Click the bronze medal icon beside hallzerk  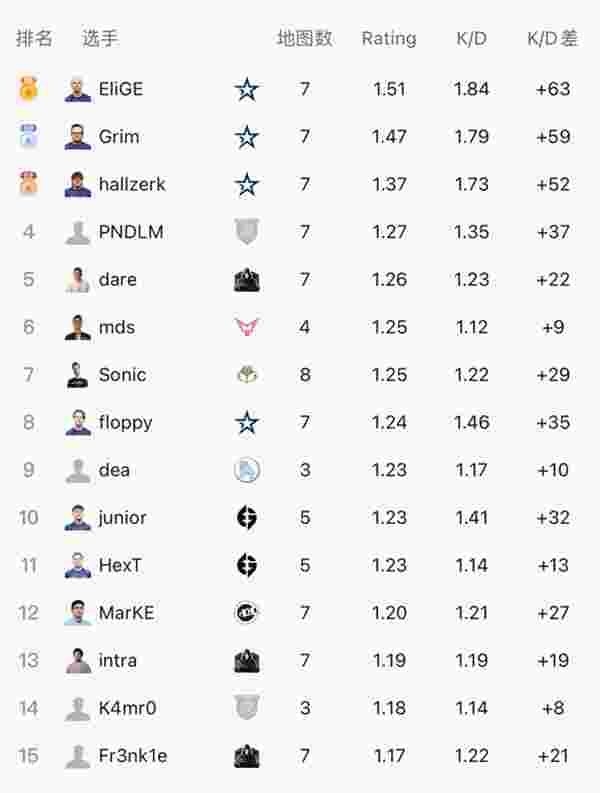28,184
